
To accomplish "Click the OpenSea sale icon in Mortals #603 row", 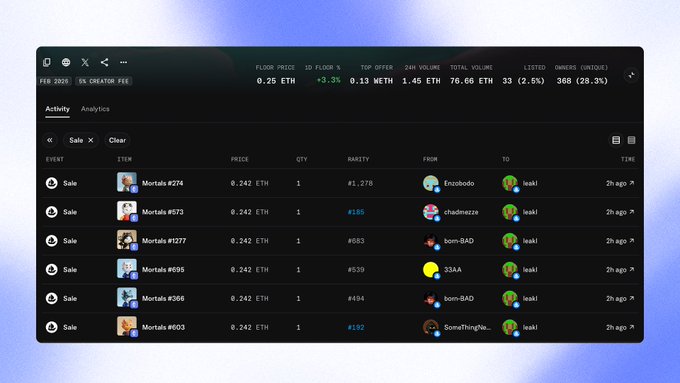I will pyautogui.click(x=52, y=327).
